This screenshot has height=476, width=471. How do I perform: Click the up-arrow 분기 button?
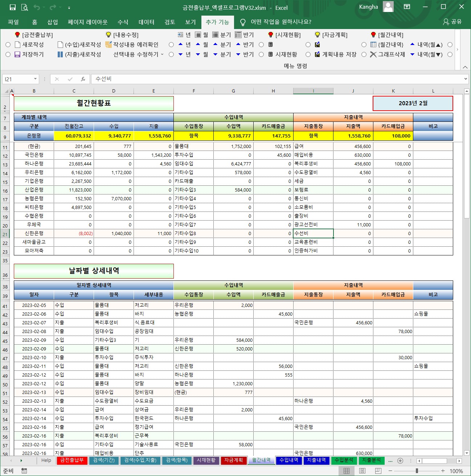tap(222, 45)
